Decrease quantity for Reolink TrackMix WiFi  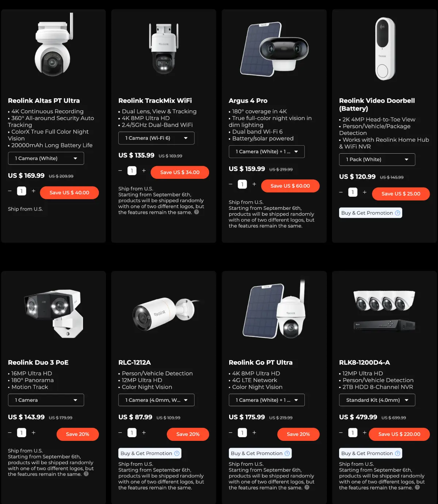tap(120, 170)
